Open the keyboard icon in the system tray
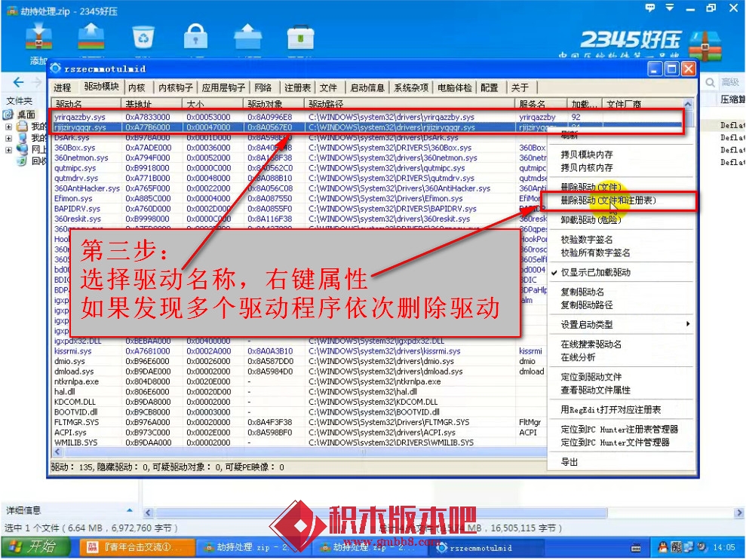The height and width of the screenshot is (560, 746). [636, 548]
